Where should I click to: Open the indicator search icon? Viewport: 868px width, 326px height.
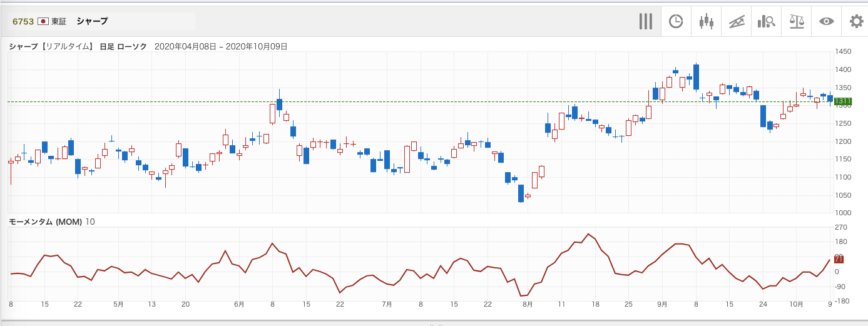point(767,21)
